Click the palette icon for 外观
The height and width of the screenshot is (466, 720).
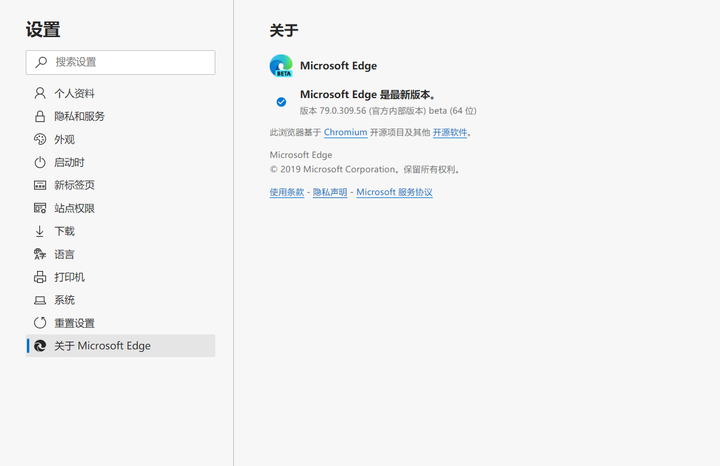tap(40, 139)
